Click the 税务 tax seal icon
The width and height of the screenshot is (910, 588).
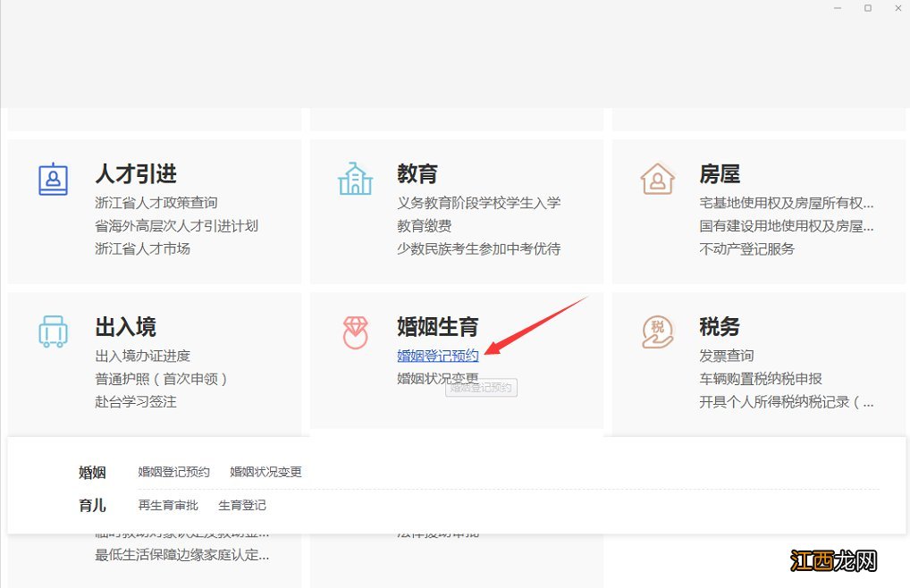(657, 332)
